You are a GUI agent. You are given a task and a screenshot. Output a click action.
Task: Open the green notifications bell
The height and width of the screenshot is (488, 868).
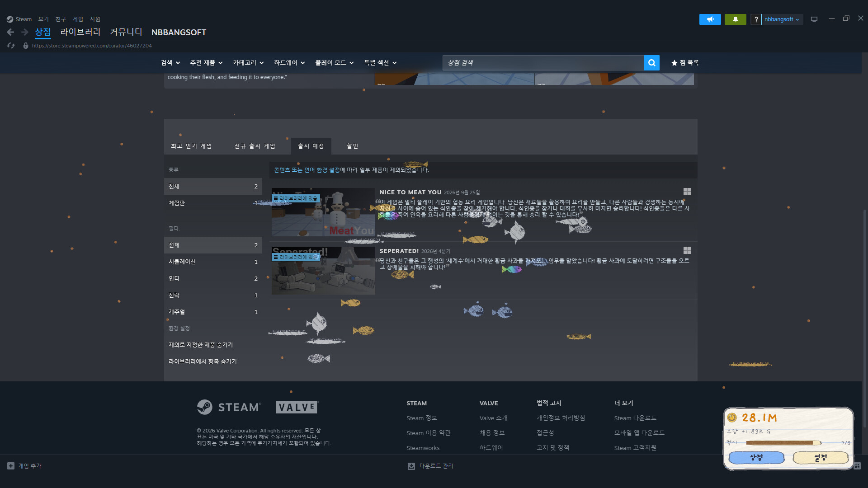736,19
